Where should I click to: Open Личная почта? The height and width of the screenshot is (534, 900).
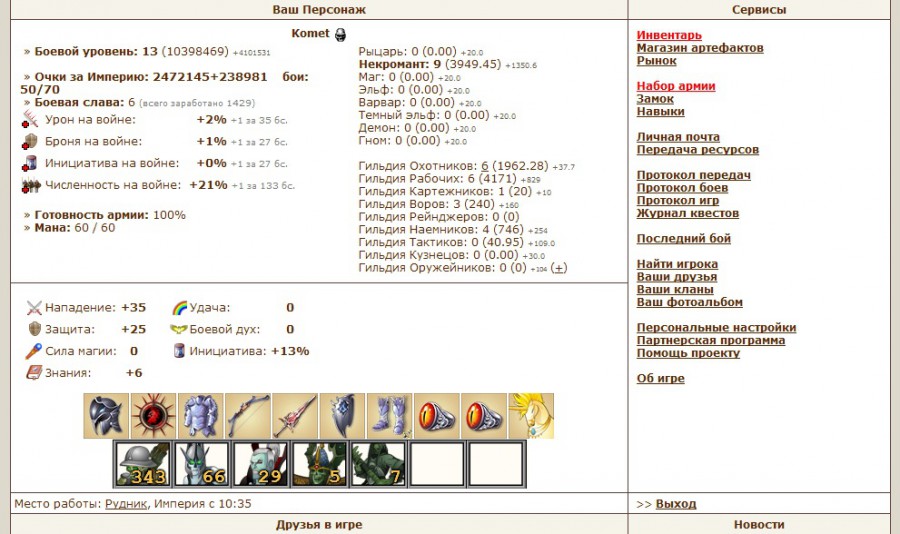tap(678, 137)
